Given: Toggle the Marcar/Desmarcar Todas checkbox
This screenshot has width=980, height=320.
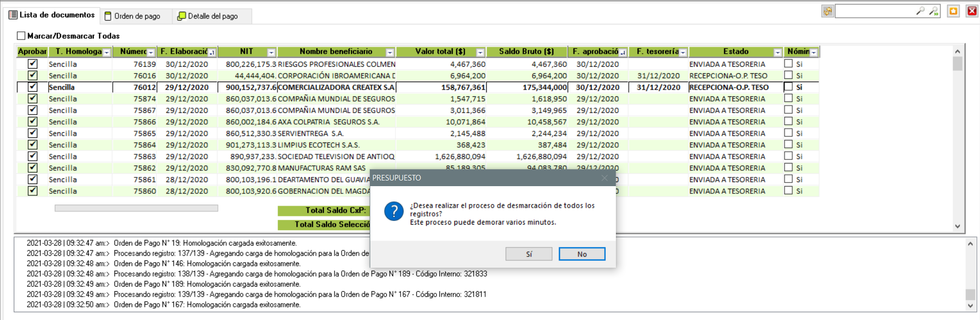Looking at the screenshot, I should pos(21,36).
